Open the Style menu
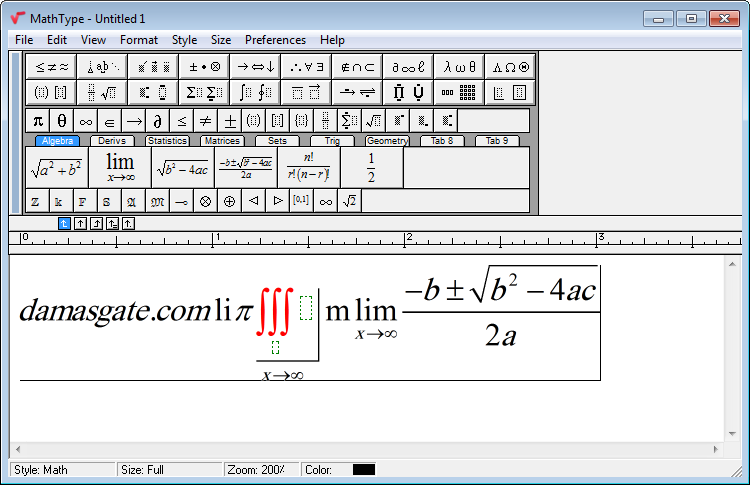The height and width of the screenshot is (485, 750). (x=185, y=40)
